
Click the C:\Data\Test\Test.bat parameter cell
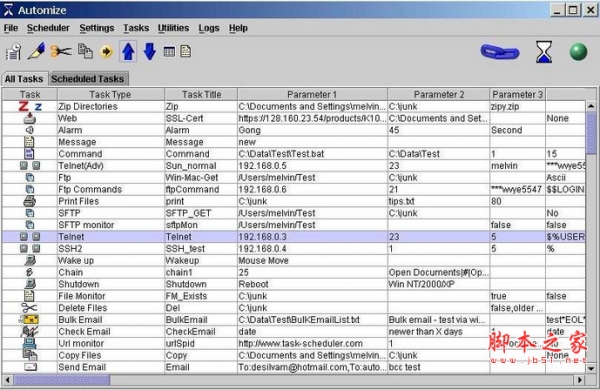(x=312, y=154)
